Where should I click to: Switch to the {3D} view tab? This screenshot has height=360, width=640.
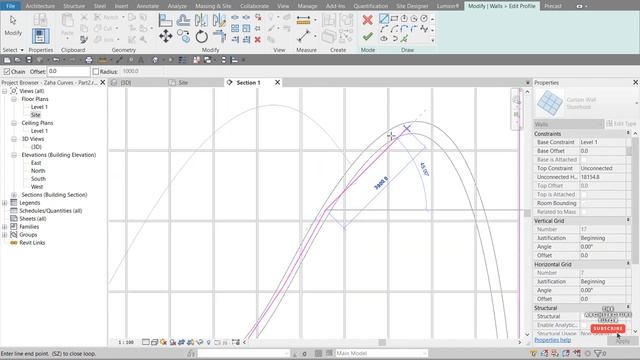point(126,82)
